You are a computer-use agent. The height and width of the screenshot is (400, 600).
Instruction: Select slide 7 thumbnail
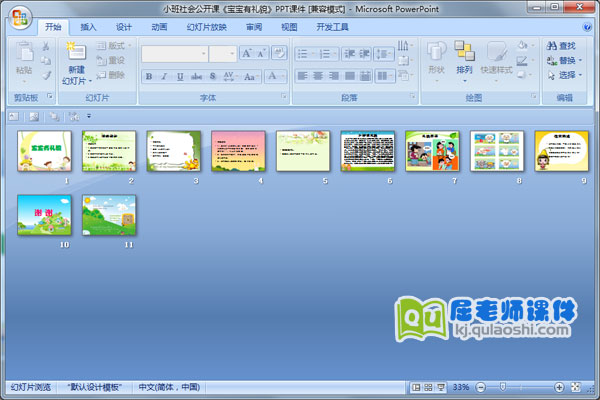432,151
